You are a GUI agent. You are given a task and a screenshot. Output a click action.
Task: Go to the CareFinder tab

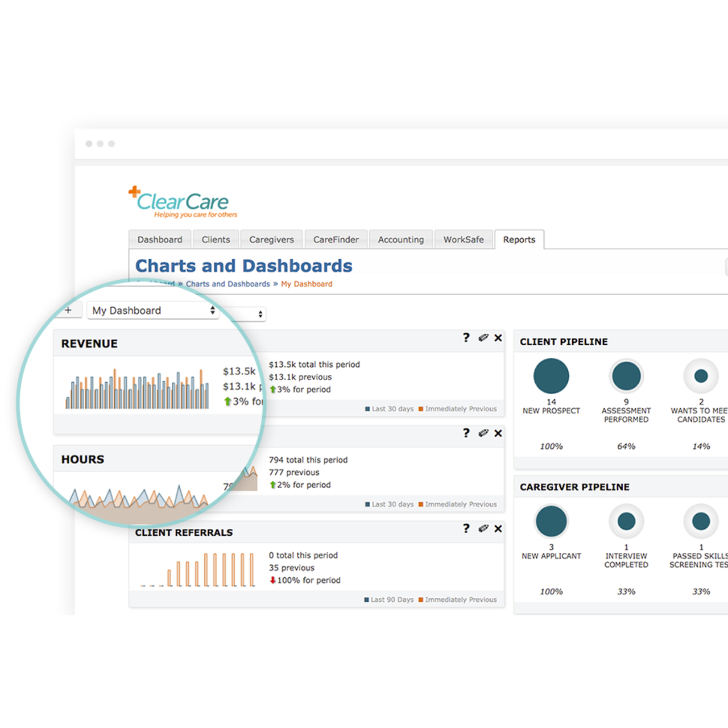pyautogui.click(x=336, y=239)
